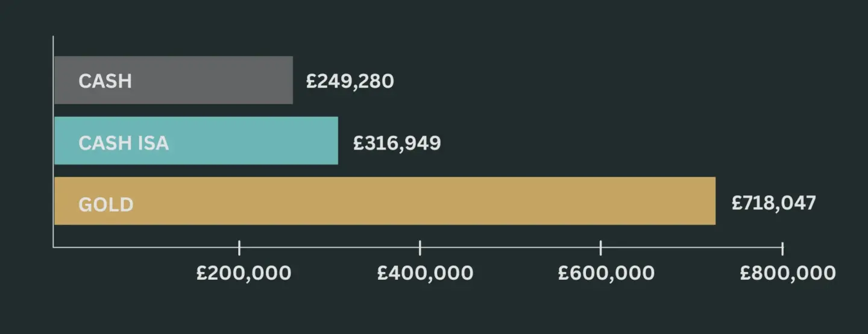The width and height of the screenshot is (868, 334).
Task: Click the tick mark above £600,000
Action: click(601, 247)
